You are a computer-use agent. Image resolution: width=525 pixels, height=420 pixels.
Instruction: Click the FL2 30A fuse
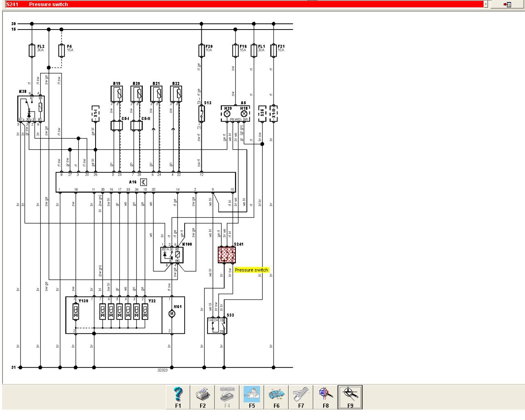(x=32, y=51)
